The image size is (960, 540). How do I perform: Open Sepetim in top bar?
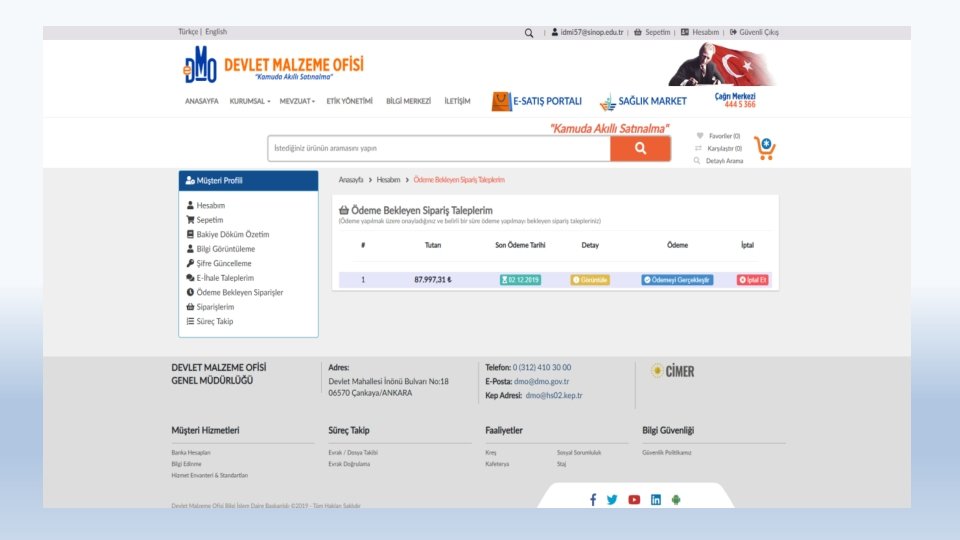[652, 32]
